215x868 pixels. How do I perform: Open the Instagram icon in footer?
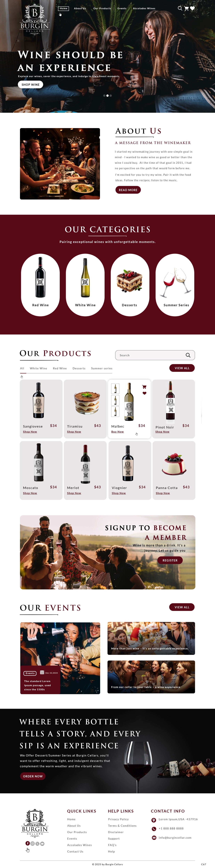(x=33, y=843)
